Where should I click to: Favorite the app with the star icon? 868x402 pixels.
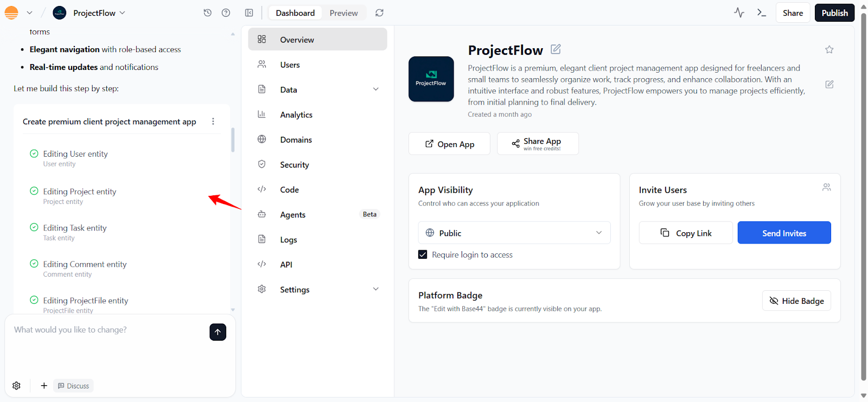pos(829,49)
